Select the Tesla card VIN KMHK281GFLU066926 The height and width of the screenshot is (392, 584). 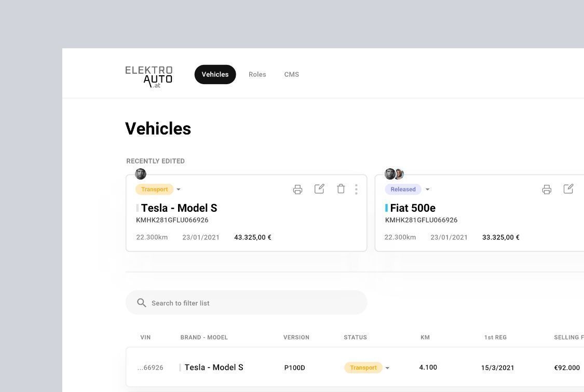point(172,220)
